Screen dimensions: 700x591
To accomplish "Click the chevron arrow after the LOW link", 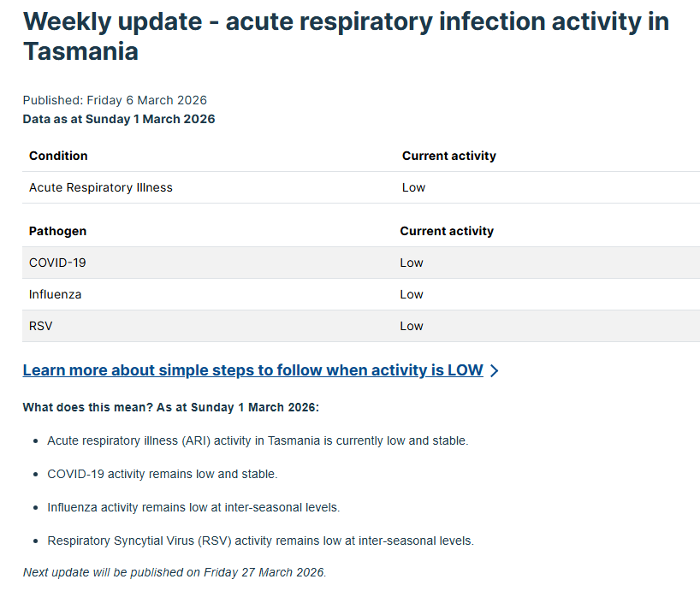I will pos(495,371).
